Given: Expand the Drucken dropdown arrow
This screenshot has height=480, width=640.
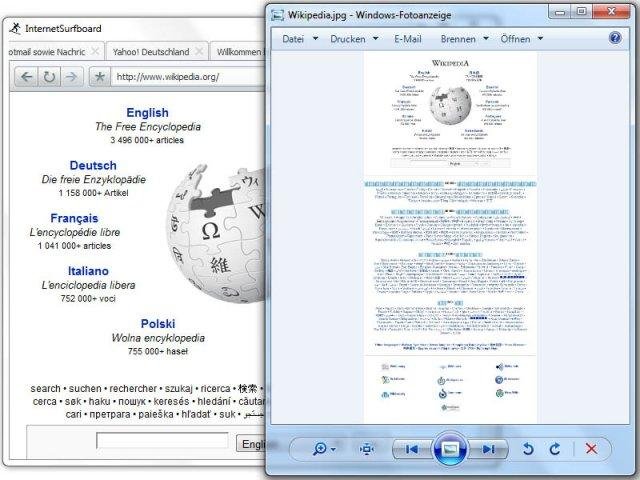Looking at the screenshot, I should [x=376, y=38].
